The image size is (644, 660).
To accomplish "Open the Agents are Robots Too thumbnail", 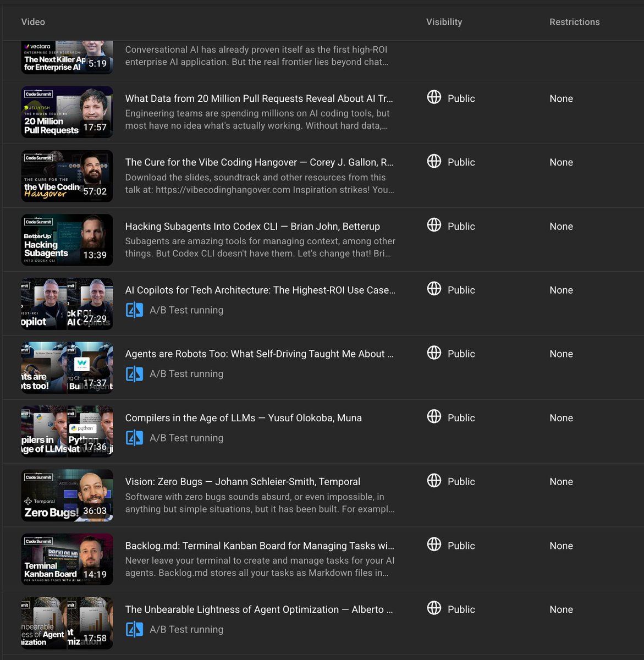I will pos(67,367).
